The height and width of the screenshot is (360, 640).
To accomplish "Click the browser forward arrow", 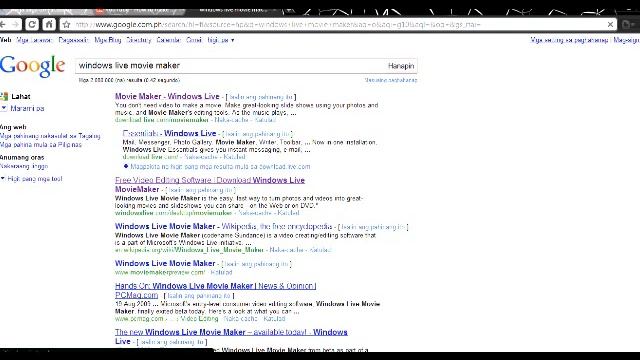I will (x=16, y=25).
